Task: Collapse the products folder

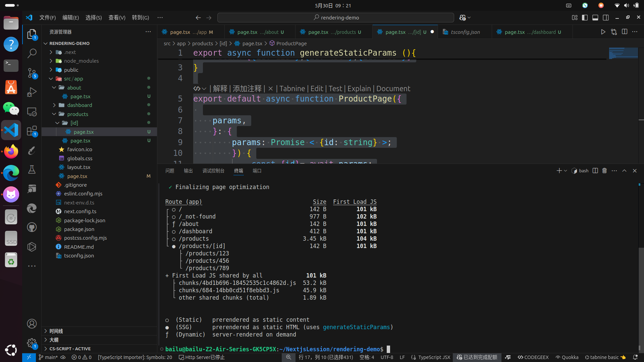Action: [x=77, y=114]
